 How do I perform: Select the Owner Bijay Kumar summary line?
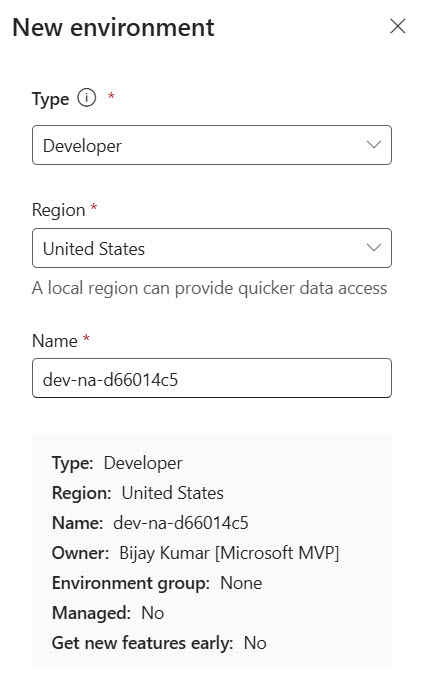tap(195, 553)
